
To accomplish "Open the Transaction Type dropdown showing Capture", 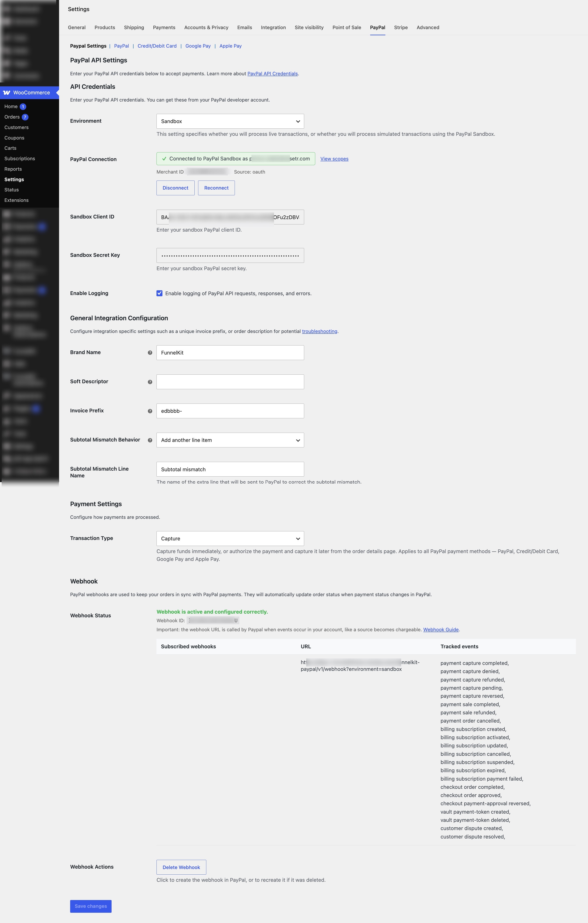I will (x=230, y=538).
